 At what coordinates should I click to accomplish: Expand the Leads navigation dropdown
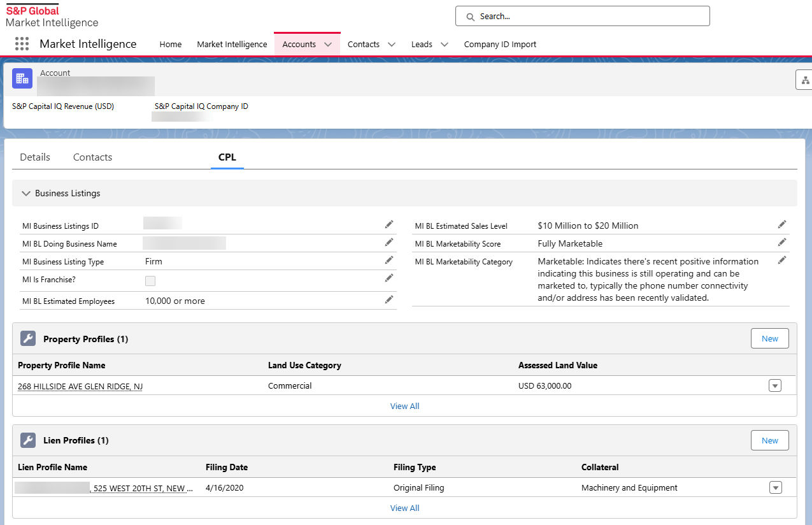point(445,45)
